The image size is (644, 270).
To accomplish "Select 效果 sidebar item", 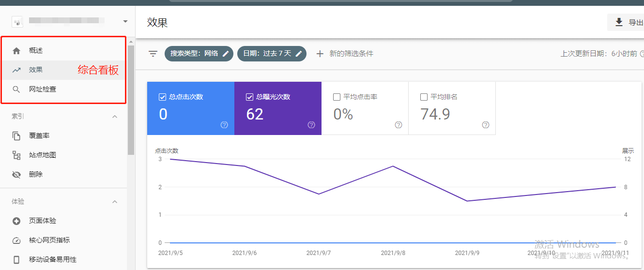I will [x=63, y=70].
